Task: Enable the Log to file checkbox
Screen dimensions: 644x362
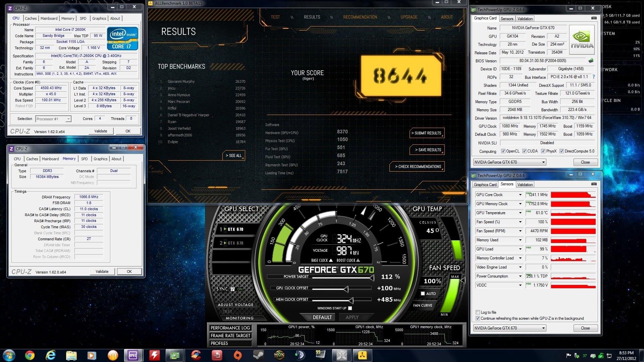Action: coord(478,312)
